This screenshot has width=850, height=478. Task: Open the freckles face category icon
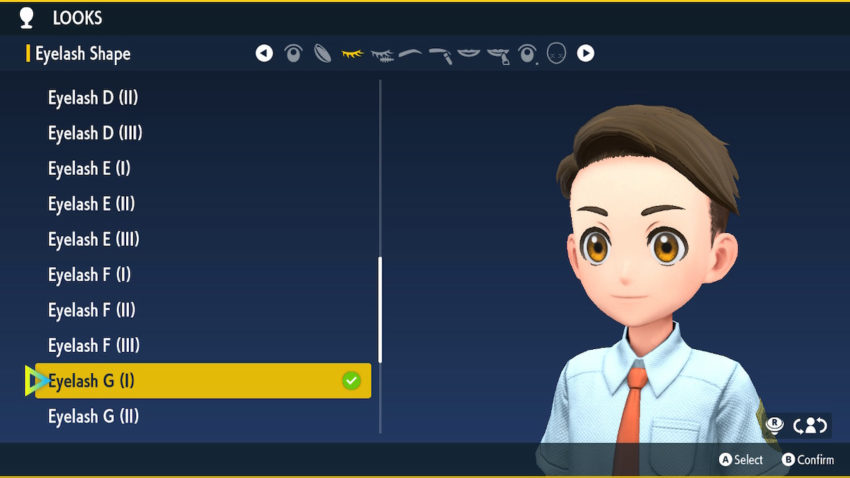tap(556, 53)
